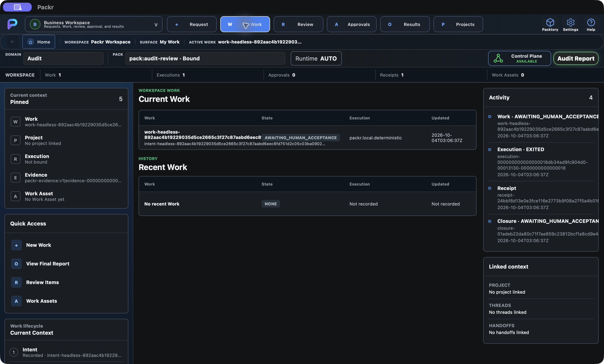Open the Packtory cube icon
Viewport: 604px width, 364px height.
tap(550, 23)
